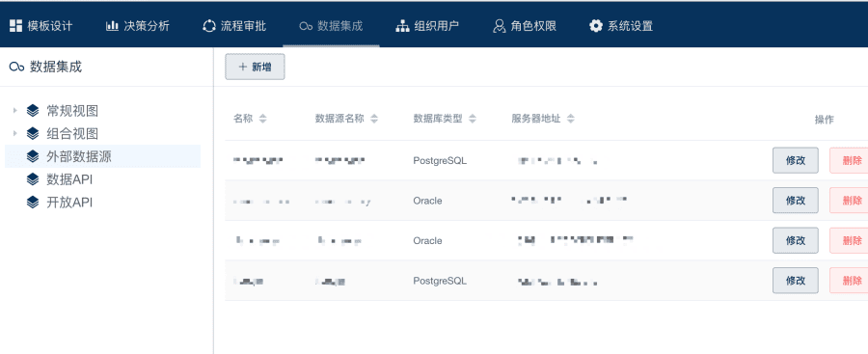This screenshot has width=868, height=354.
Task: Click 修改 in second Oracle row
Action: (x=796, y=240)
